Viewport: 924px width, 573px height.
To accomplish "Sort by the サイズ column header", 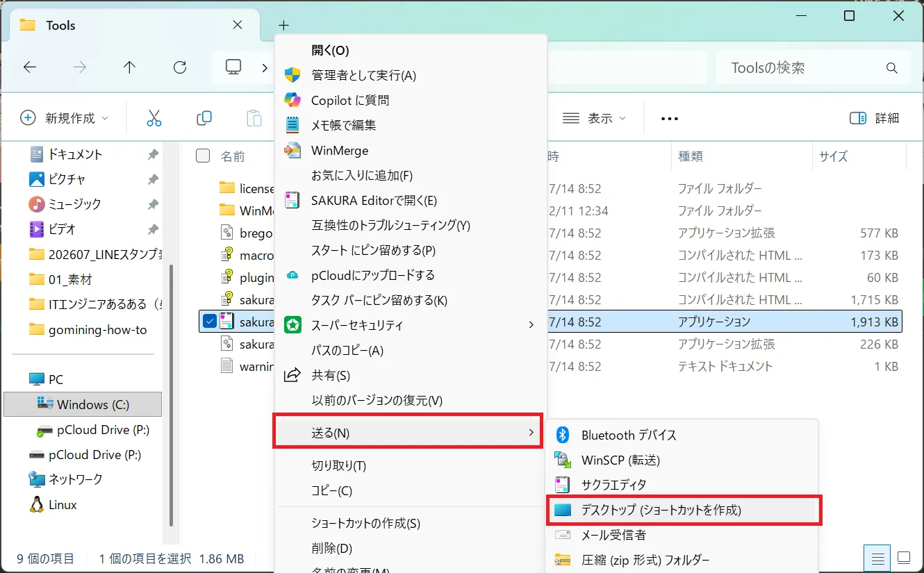I will tap(859, 156).
